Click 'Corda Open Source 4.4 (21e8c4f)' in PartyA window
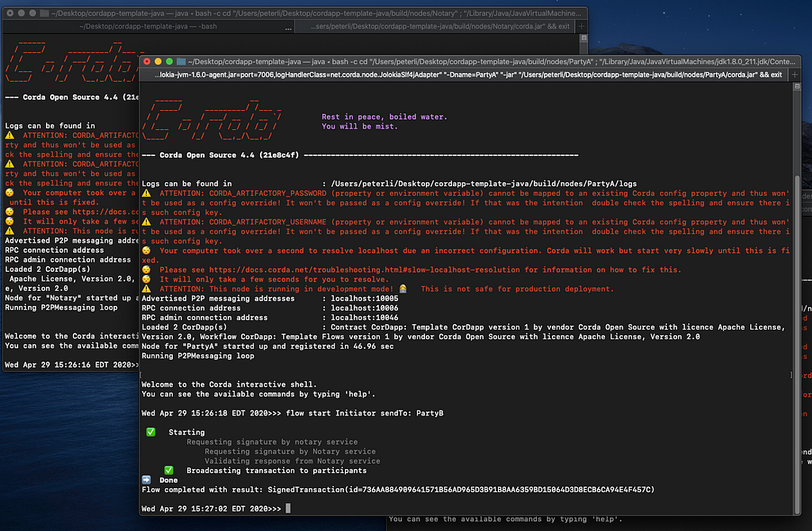812x531 pixels. pyautogui.click(x=229, y=155)
